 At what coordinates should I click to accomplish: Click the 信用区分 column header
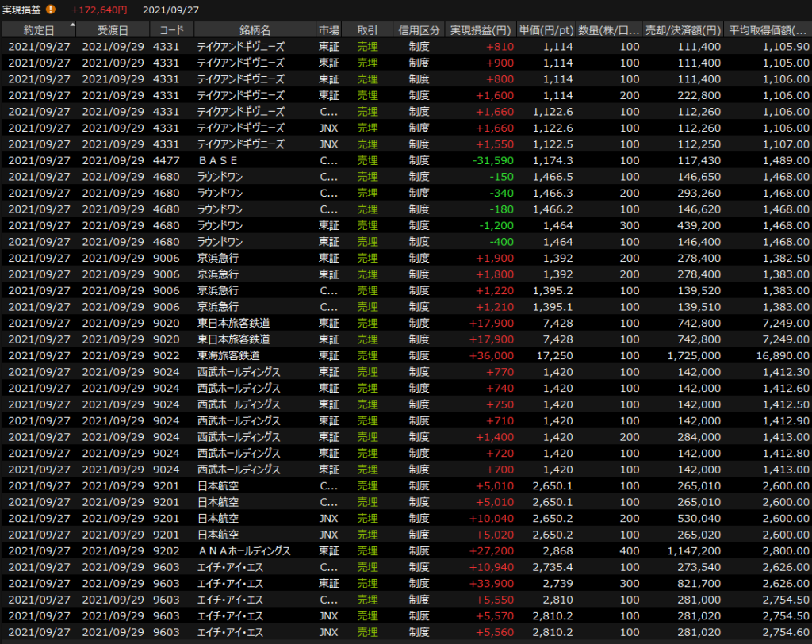(419, 30)
